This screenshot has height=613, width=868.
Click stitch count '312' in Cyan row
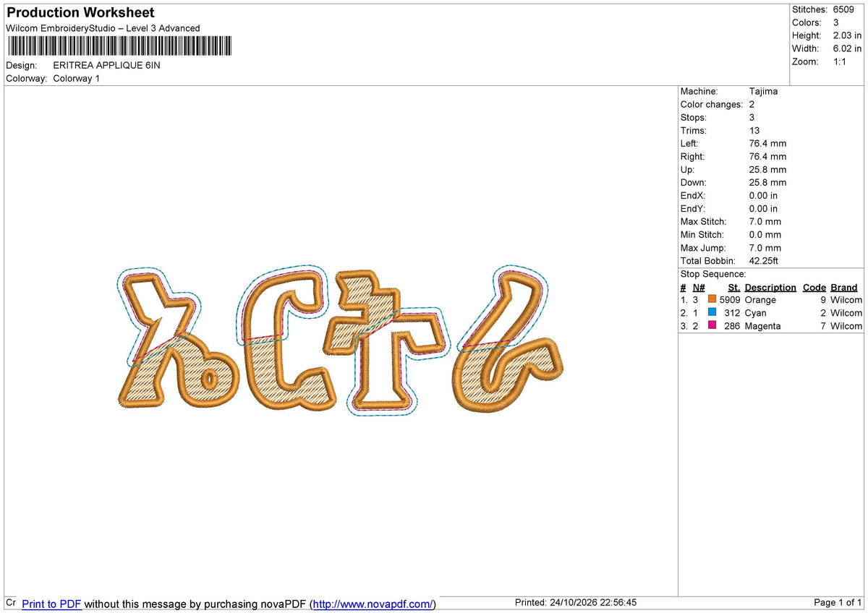tap(732, 312)
